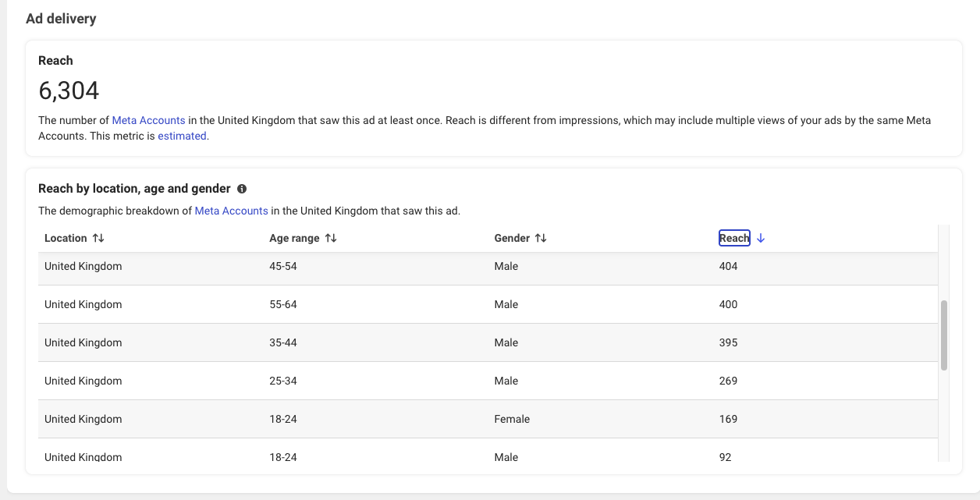This screenshot has width=980, height=500.
Task: Click age range cell 45-54
Action: [283, 266]
